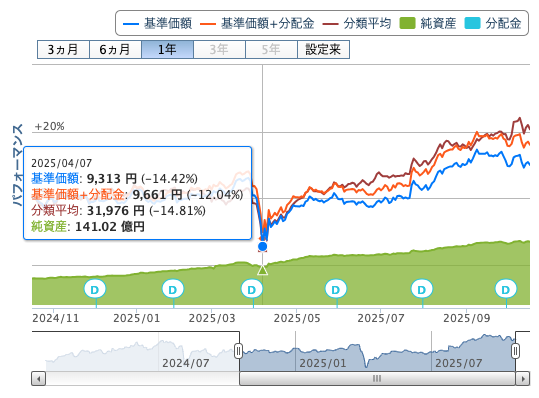Click the 2025/09 x-axis label
The height and width of the screenshot is (398, 539).
[466, 318]
